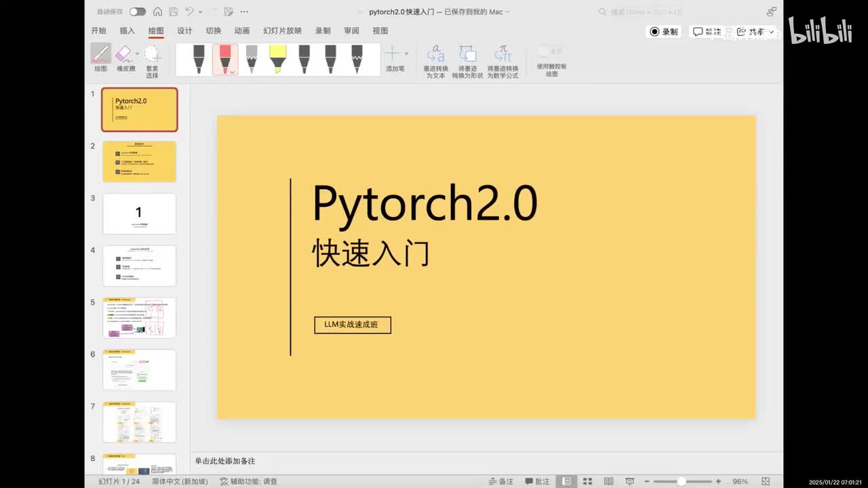
Task: Select slide 3 thumbnail
Action: pos(139,213)
